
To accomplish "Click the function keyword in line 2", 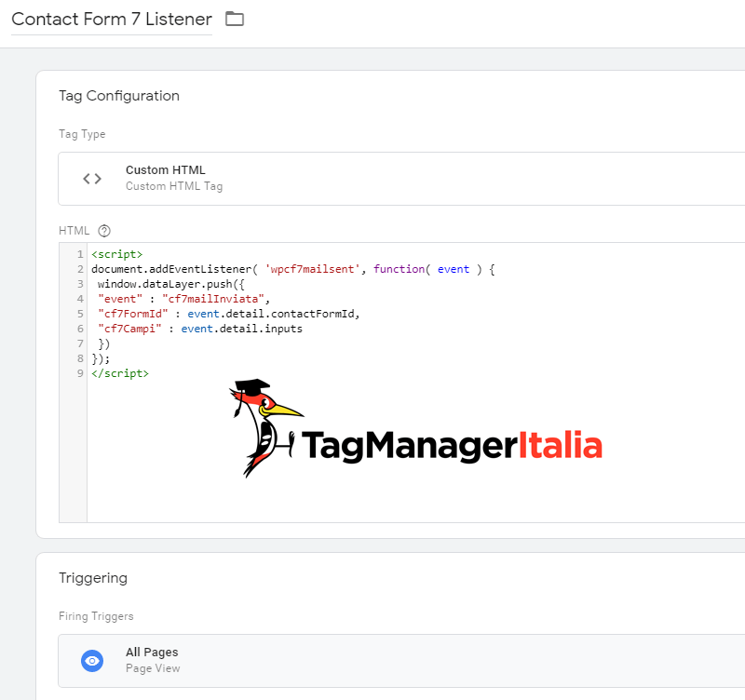I will [x=399, y=269].
